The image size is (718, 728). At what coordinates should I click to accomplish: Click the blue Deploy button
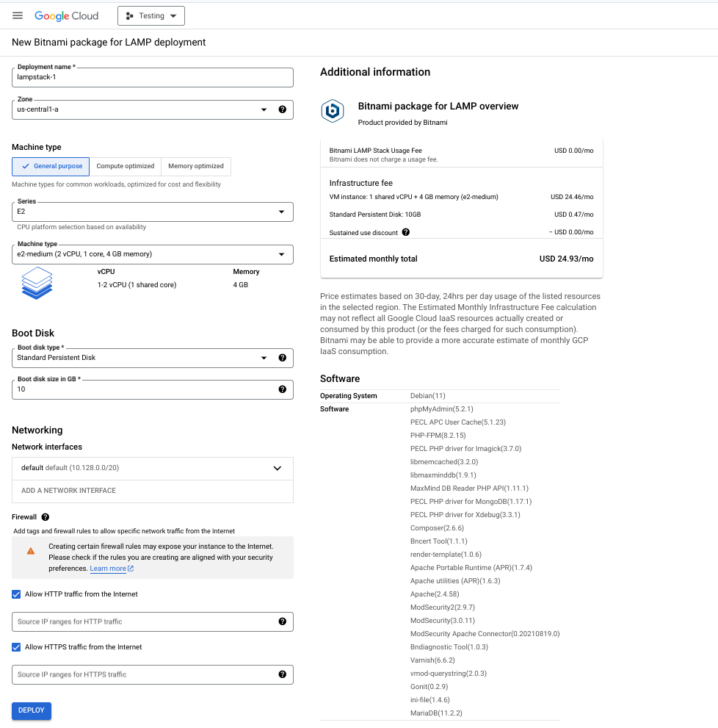pyautogui.click(x=32, y=710)
